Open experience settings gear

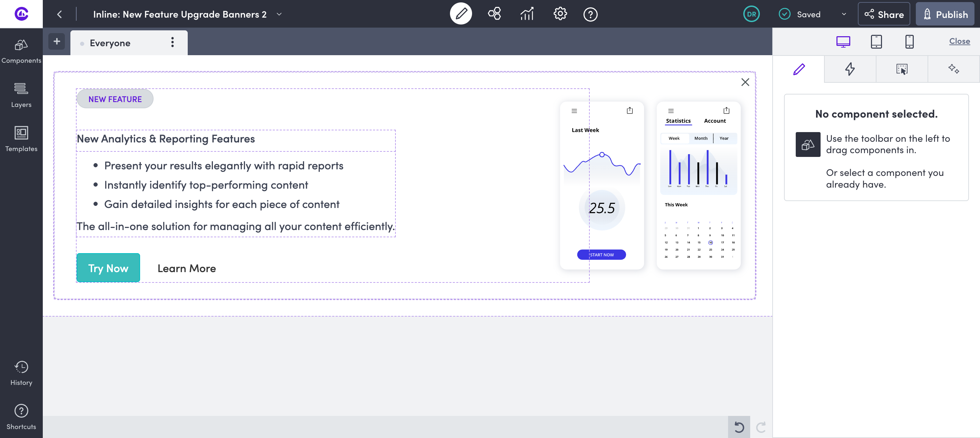(x=560, y=14)
